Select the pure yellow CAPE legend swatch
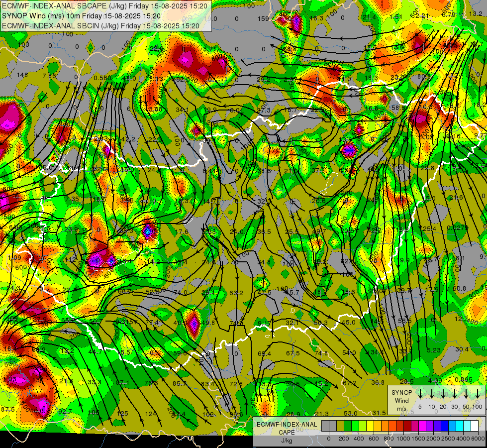 click(370, 426)
